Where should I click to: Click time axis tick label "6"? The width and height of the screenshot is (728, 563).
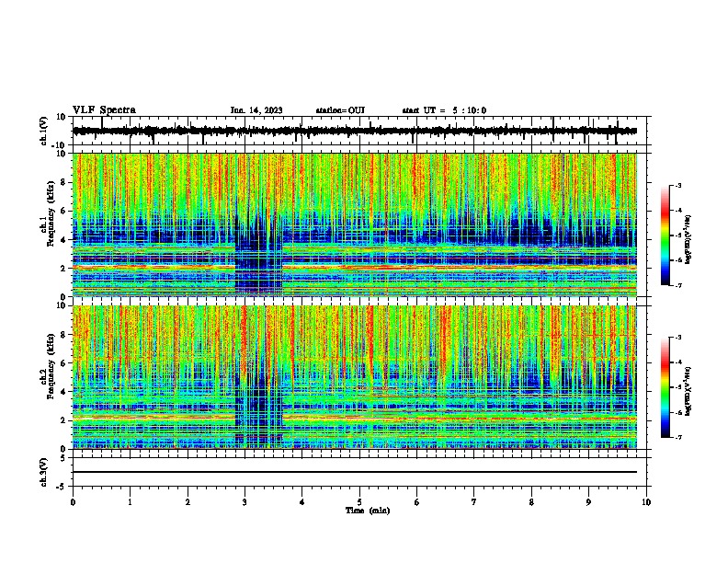tap(417, 502)
